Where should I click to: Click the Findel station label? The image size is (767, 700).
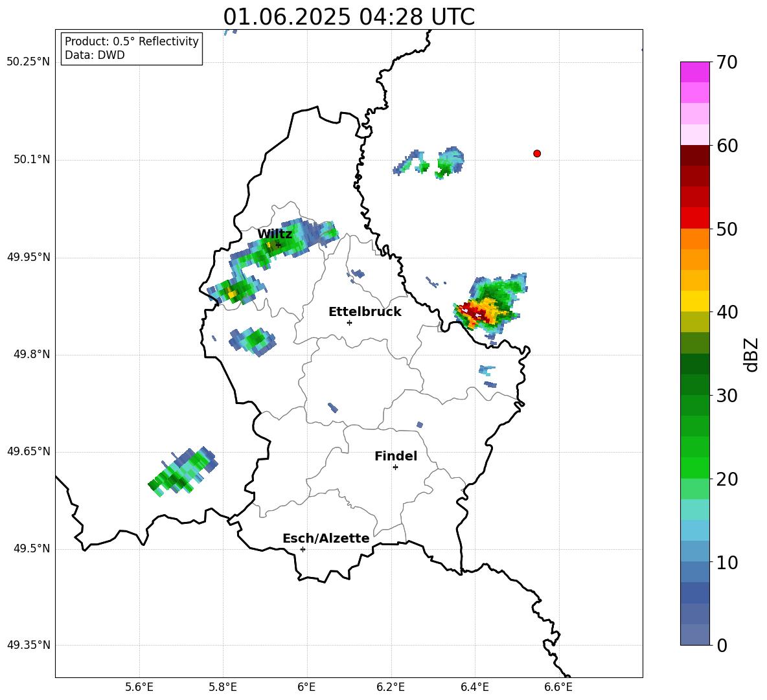coord(396,456)
